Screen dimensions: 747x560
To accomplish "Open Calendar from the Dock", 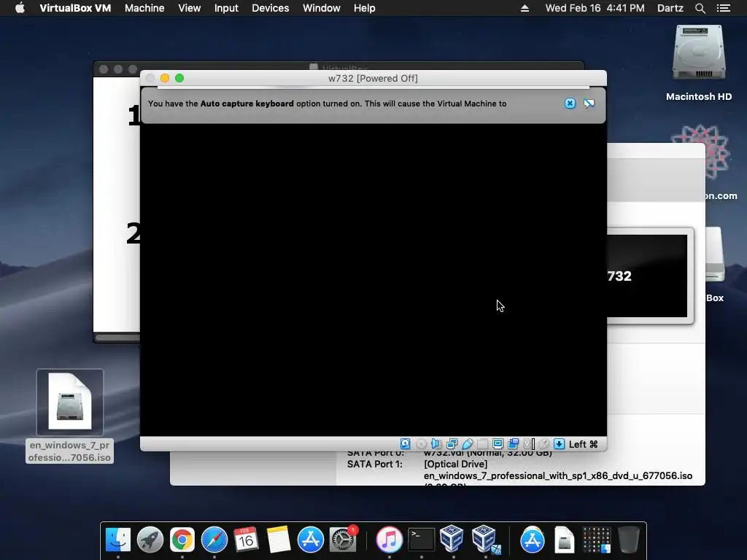I will 247,540.
